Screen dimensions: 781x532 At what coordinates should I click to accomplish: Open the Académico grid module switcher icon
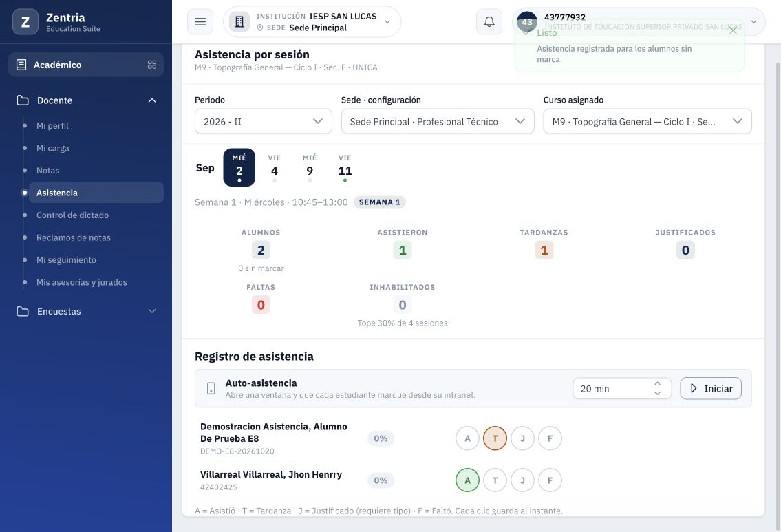152,65
